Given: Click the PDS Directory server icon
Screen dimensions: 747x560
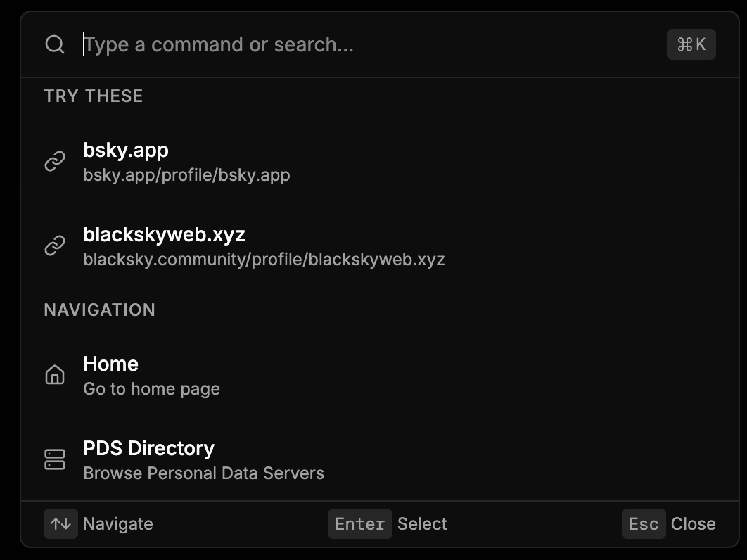Looking at the screenshot, I should click(x=55, y=459).
